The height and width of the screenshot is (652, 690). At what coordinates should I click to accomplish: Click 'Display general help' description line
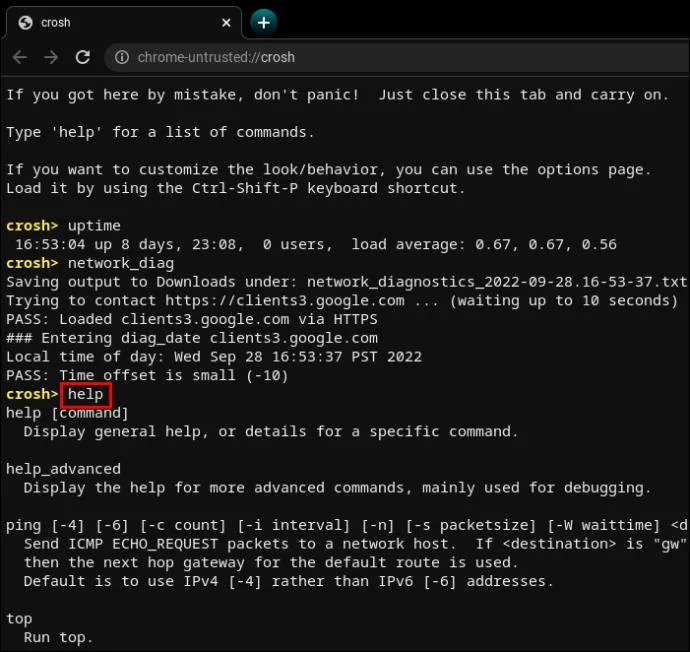tap(271, 432)
